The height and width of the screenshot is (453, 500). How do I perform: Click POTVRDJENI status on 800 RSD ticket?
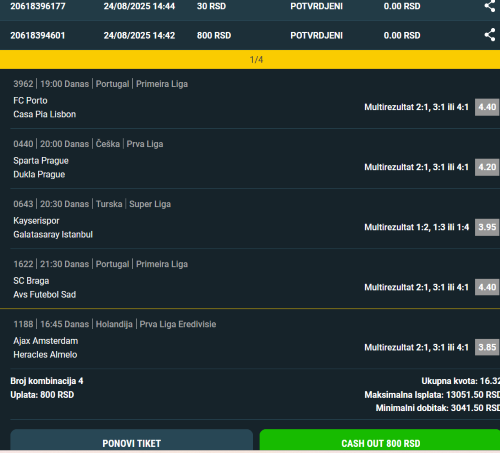point(316,35)
